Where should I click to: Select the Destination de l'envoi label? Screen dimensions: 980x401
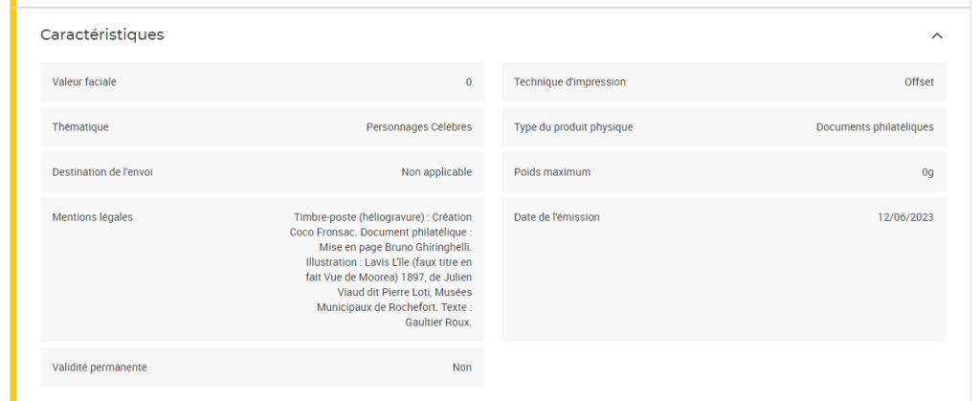[x=102, y=172]
